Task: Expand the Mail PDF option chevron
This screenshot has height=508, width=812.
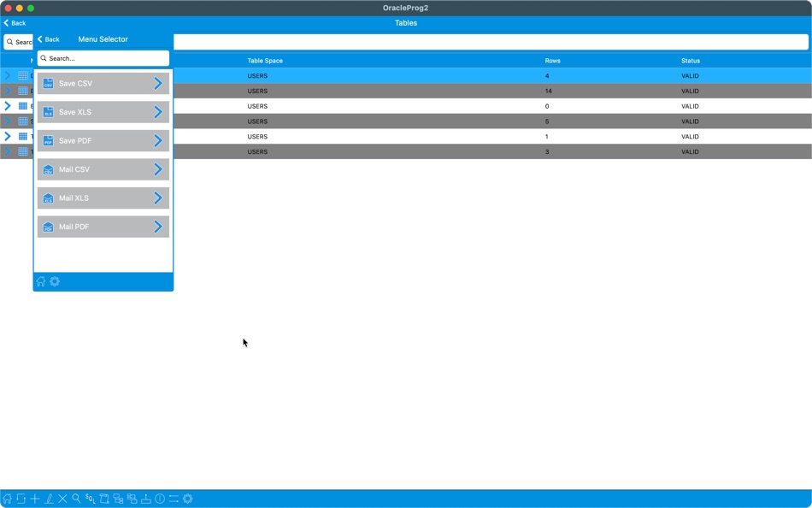Action: 157,227
